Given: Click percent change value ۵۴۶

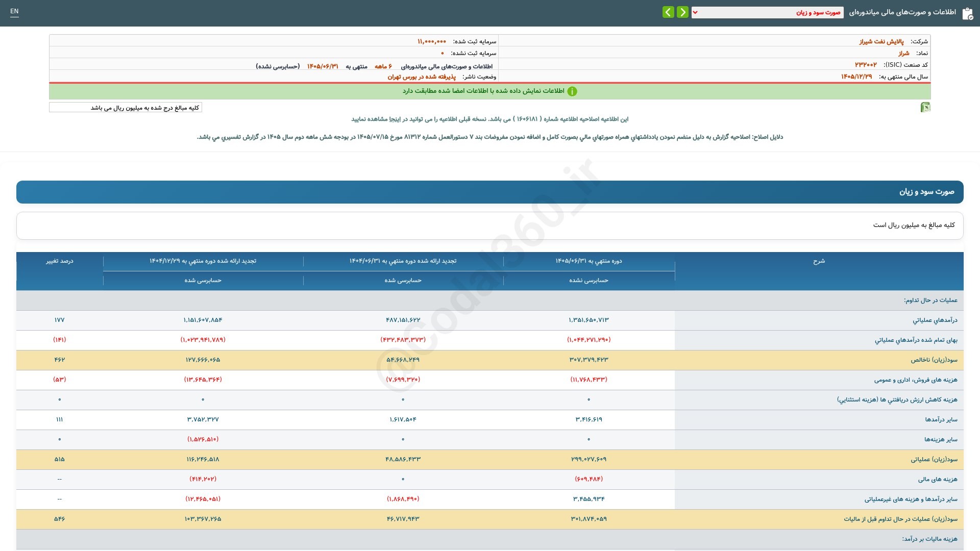Looking at the screenshot, I should coord(60,519).
